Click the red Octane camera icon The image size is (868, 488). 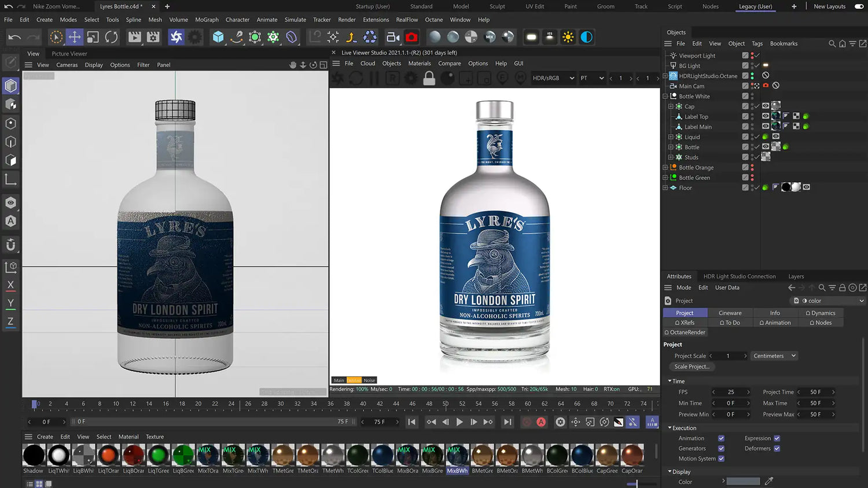point(411,37)
